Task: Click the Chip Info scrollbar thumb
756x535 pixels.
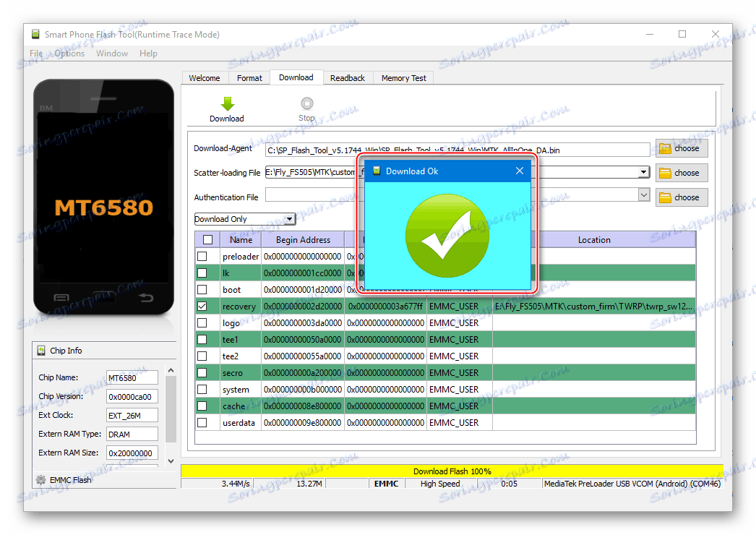Action: 171,409
